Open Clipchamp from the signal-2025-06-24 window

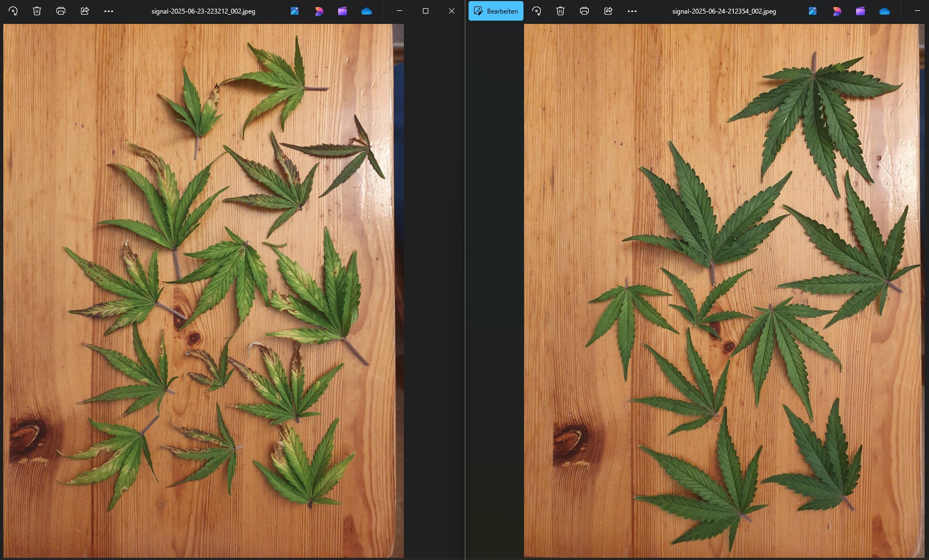861,11
